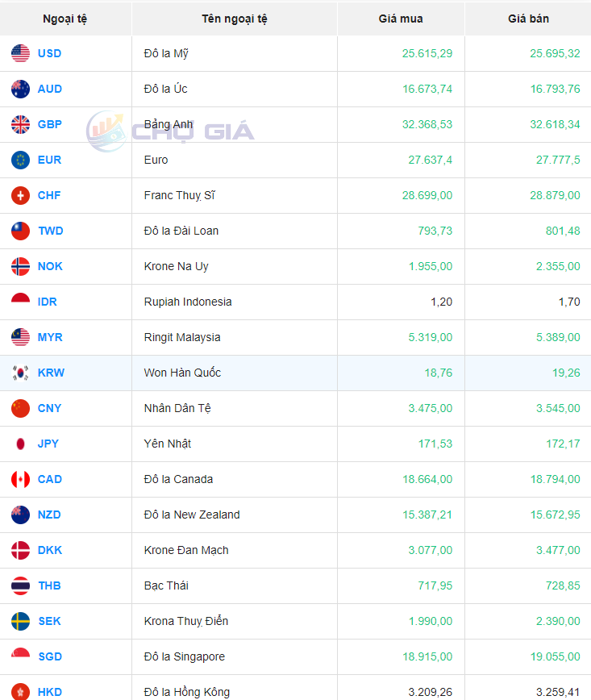The image size is (591, 700).
Task: Click the "Ngoại tệ" column header
Action: (65, 19)
